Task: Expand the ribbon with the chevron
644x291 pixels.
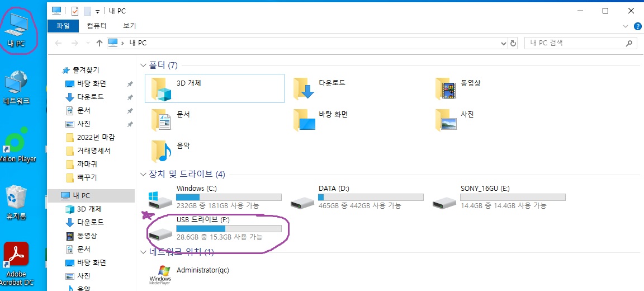Action: point(626,26)
